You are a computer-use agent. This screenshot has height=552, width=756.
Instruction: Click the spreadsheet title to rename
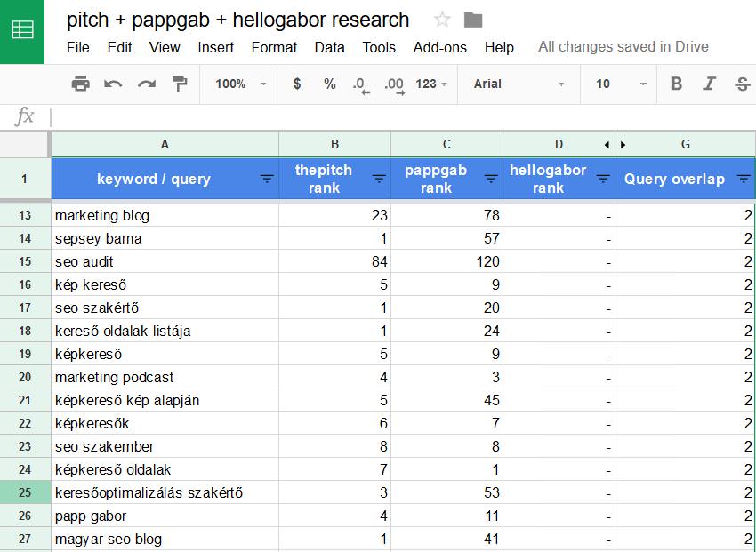pyautogui.click(x=237, y=20)
